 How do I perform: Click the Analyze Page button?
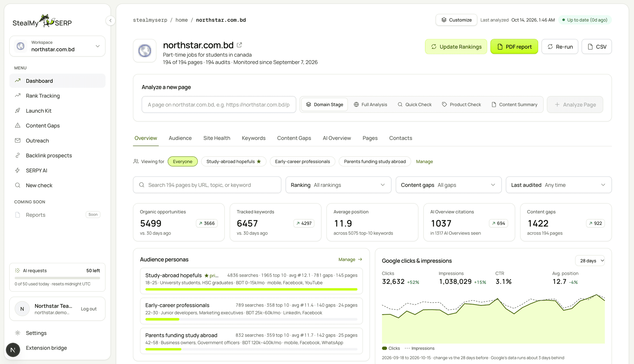coord(575,105)
